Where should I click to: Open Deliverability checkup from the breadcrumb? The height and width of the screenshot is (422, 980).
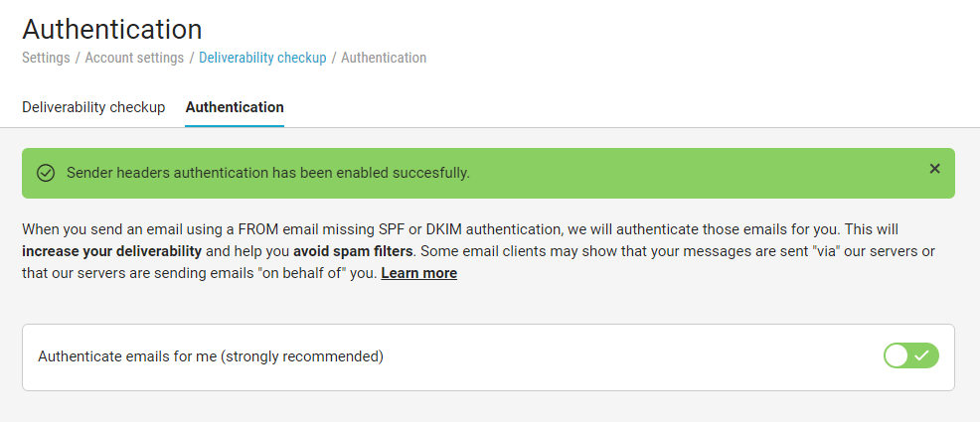click(x=262, y=58)
